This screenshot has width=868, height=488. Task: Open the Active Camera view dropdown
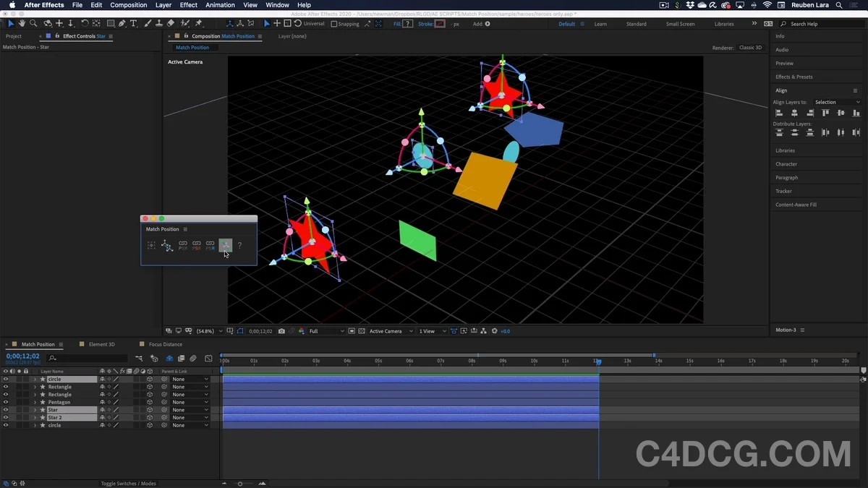(387, 331)
